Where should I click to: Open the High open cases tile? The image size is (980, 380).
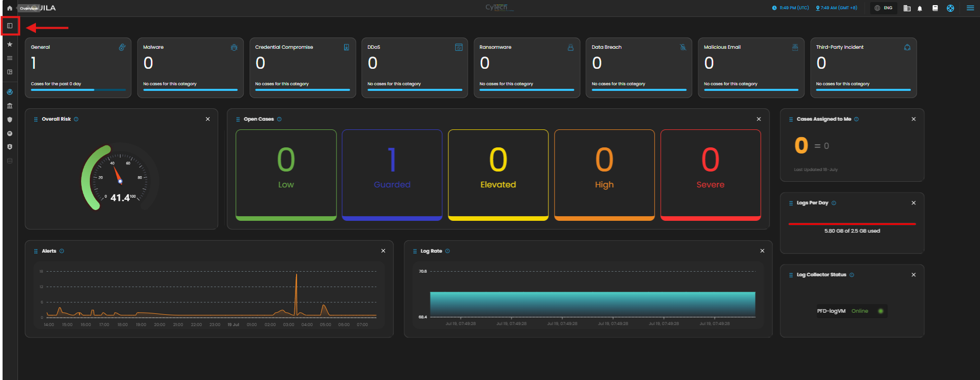[x=604, y=175]
